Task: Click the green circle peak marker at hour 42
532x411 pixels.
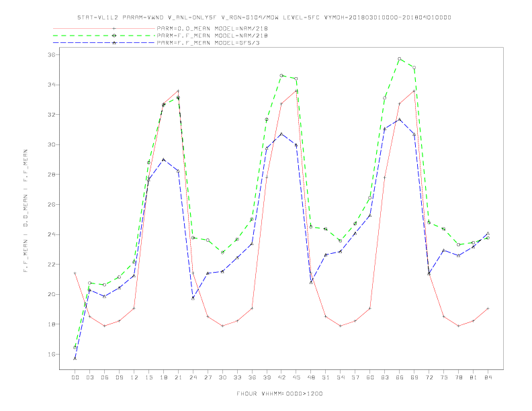Action: coord(281,76)
